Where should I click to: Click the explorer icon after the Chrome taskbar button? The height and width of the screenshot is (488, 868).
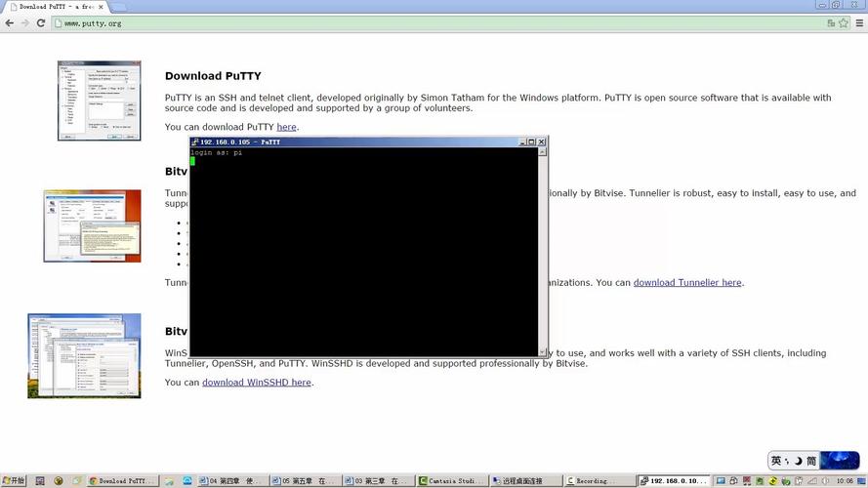(x=169, y=481)
